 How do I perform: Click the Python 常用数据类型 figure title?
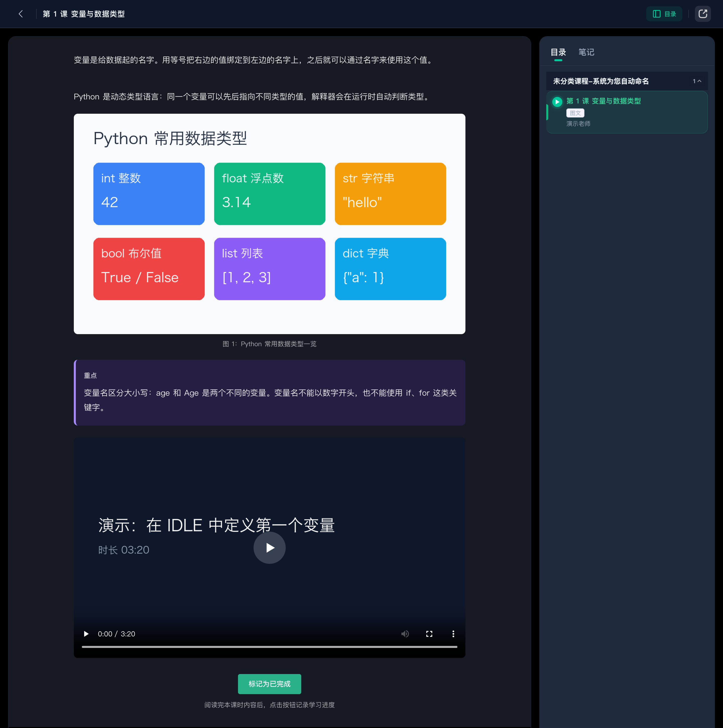[x=170, y=138]
